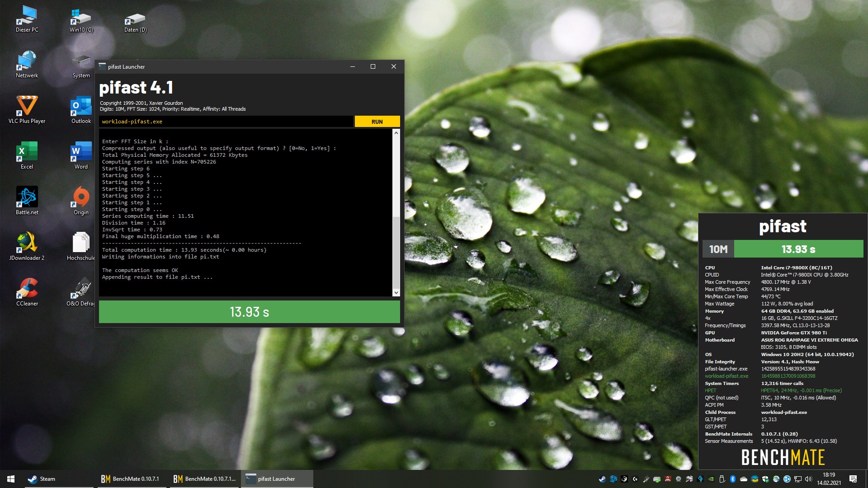The width and height of the screenshot is (868, 488).
Task: Click the console vertical scrollbar thumb
Action: tap(396, 252)
